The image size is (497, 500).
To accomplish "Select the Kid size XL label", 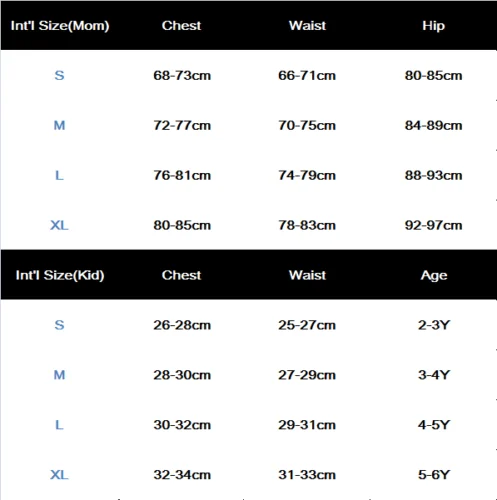I will (59, 475).
